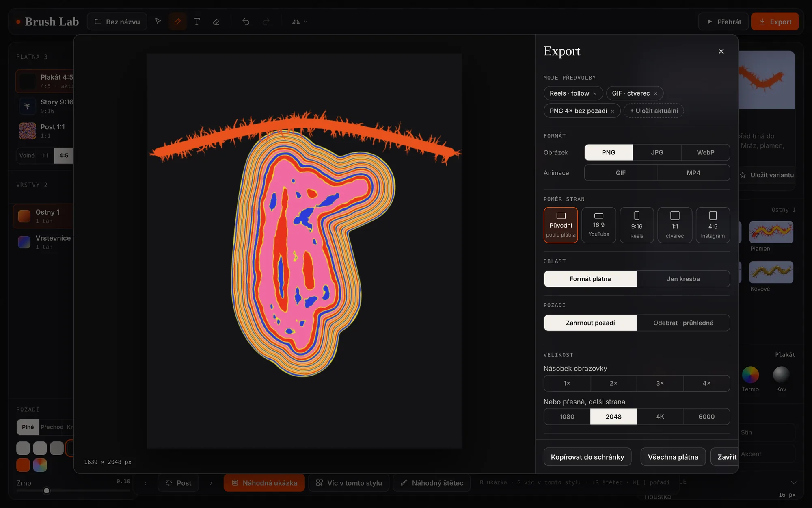The height and width of the screenshot is (508, 812).
Task: Go to next canvas with right chevron
Action: click(211, 483)
